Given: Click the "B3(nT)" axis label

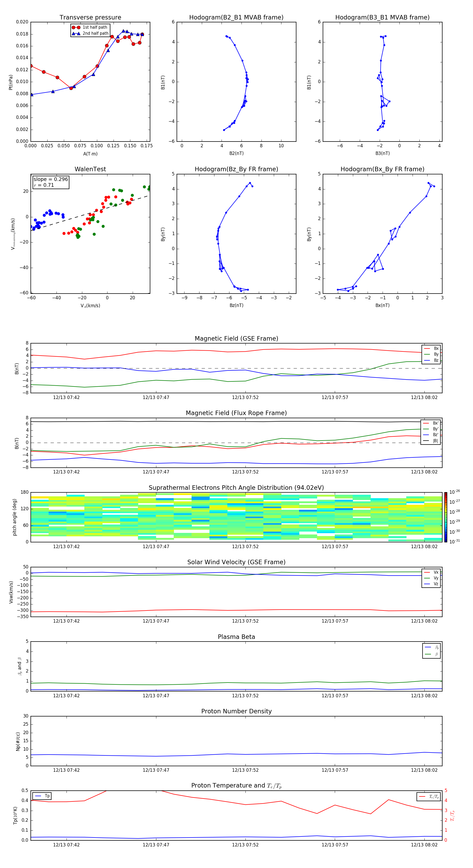Looking at the screenshot, I should coord(382,153).
